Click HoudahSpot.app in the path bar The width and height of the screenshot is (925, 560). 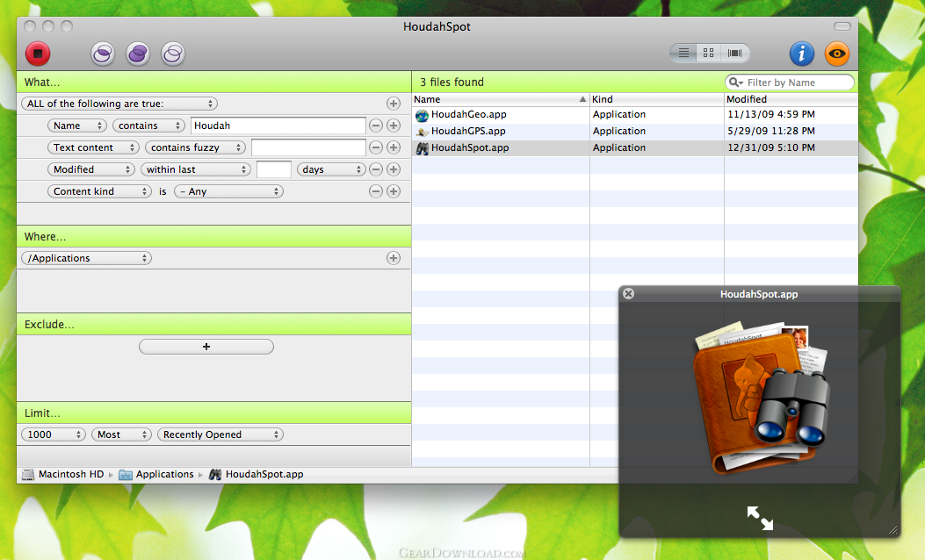pyautogui.click(x=256, y=474)
